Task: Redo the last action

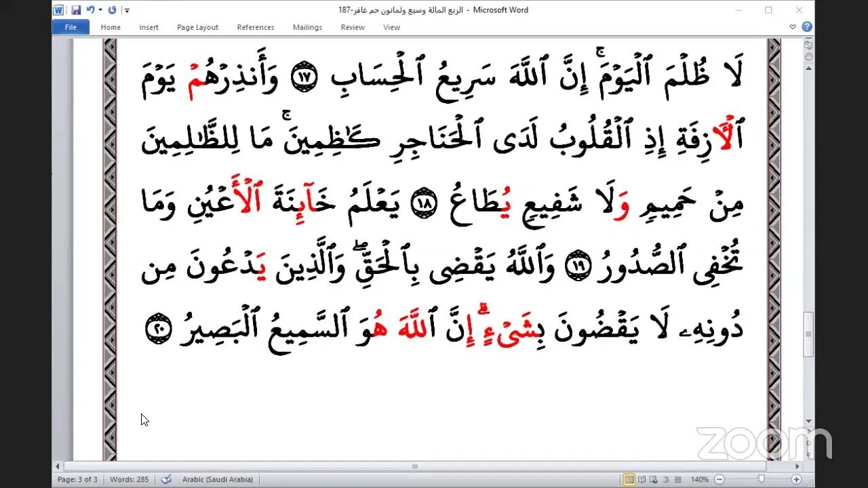Action: 113,10
